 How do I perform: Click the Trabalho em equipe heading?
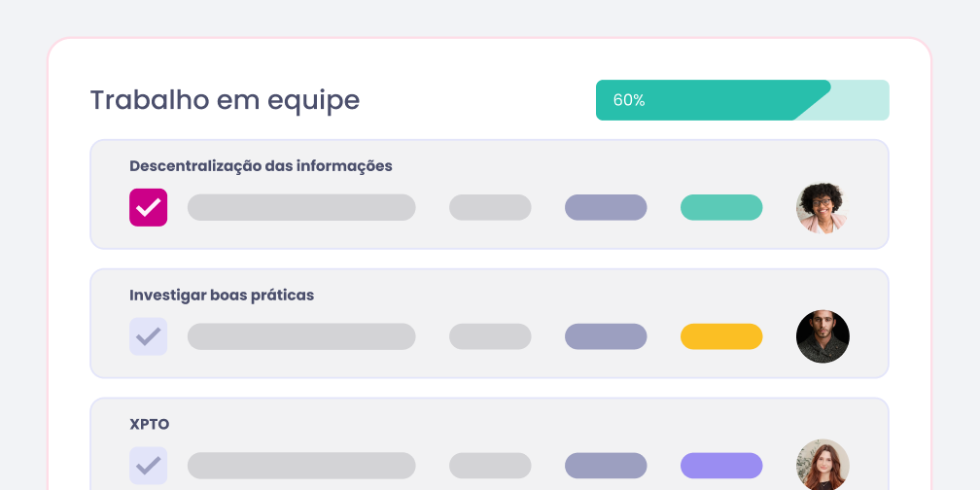[225, 100]
